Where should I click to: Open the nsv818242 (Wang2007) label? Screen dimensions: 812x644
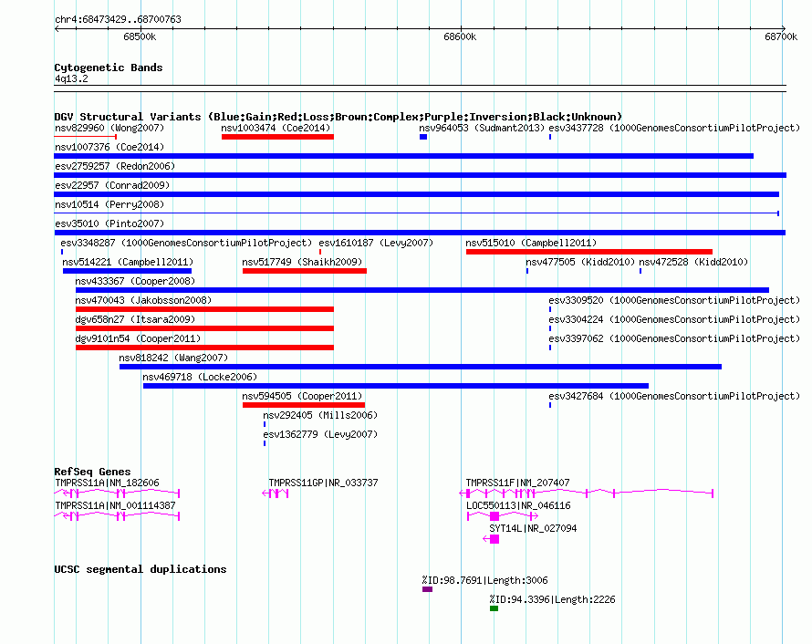(x=173, y=358)
